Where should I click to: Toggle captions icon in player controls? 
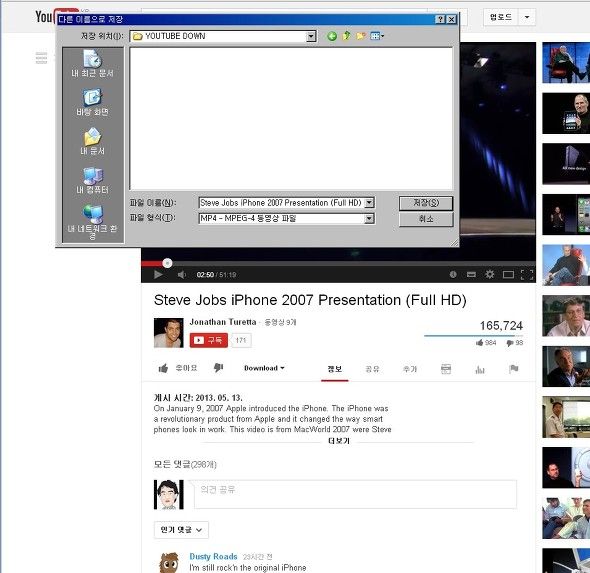[471, 275]
